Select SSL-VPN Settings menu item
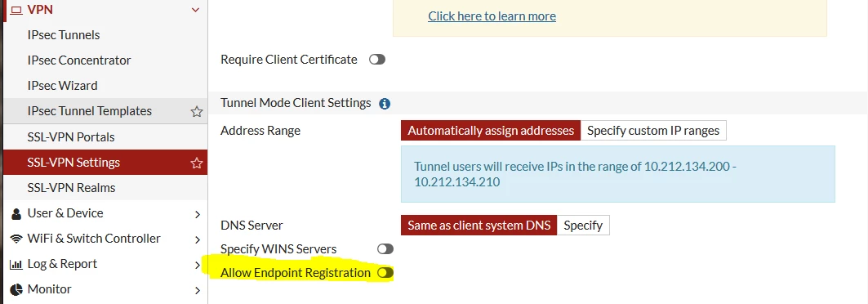The height and width of the screenshot is (304, 868). click(x=105, y=163)
